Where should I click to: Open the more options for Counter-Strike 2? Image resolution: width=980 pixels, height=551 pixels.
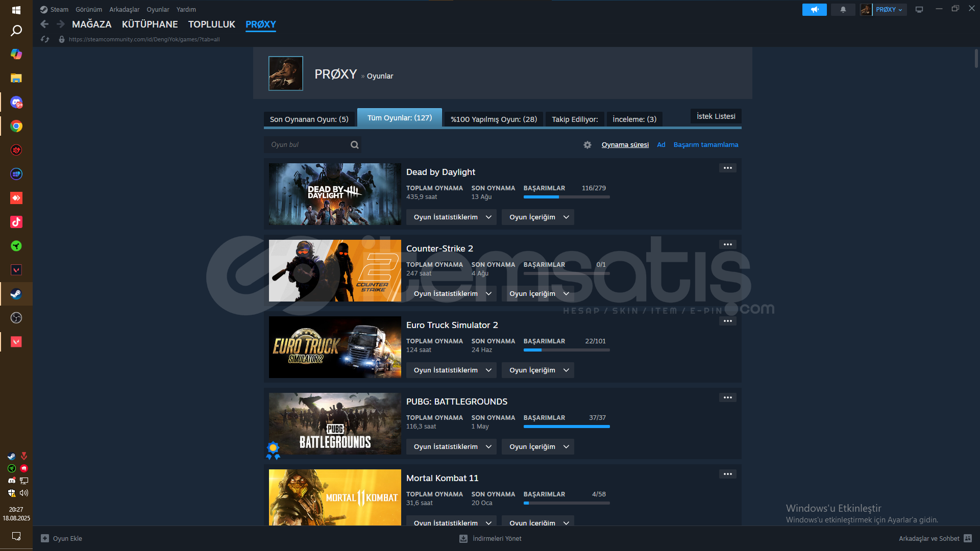tap(728, 244)
